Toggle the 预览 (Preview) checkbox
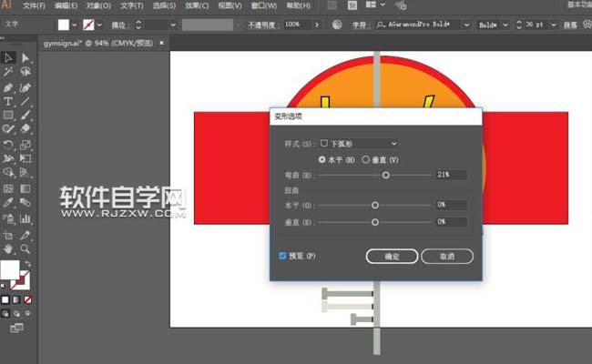This screenshot has height=364, width=592. [282, 256]
